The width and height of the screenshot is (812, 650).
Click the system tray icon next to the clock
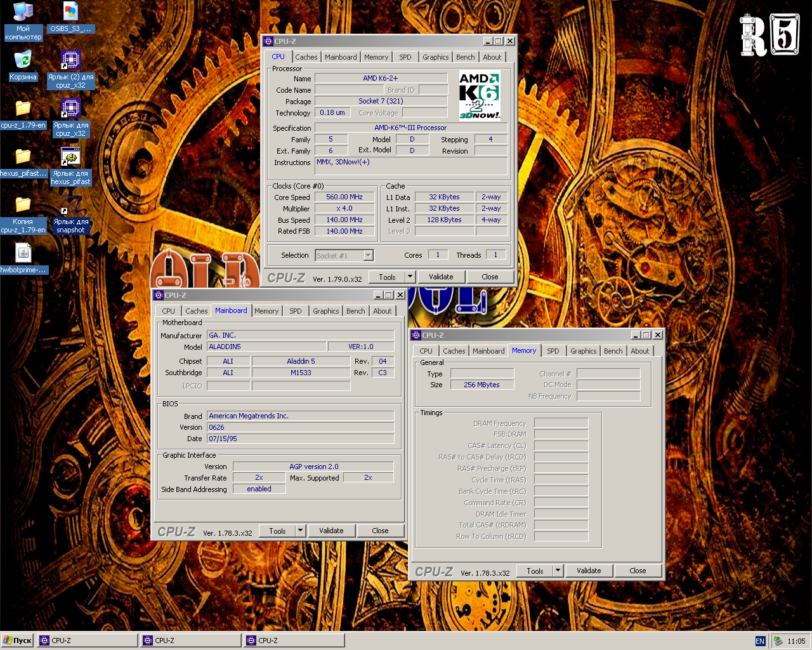pos(778,641)
